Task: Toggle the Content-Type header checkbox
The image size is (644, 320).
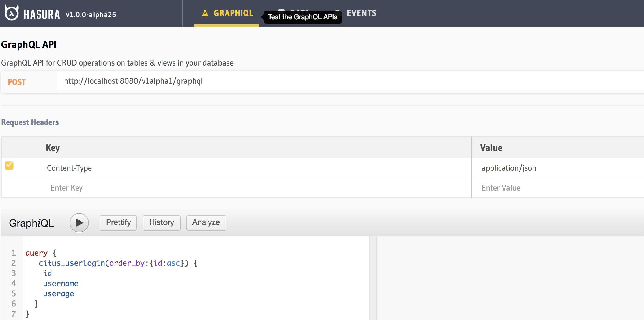Action: (9, 166)
